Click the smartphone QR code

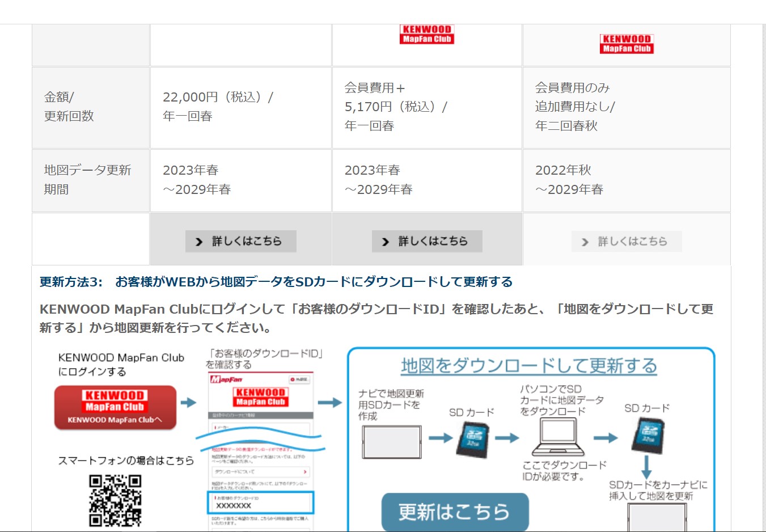(x=115, y=501)
